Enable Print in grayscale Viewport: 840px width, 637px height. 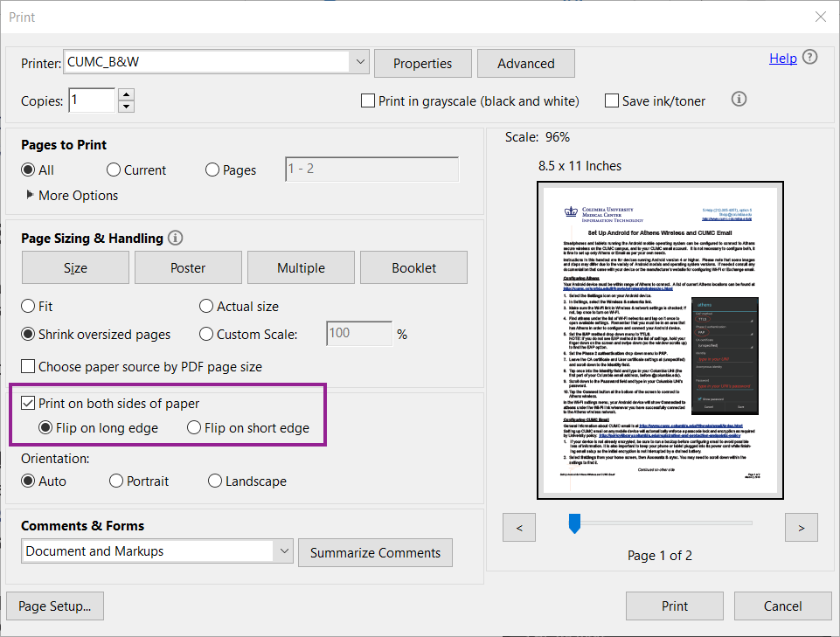[x=367, y=100]
